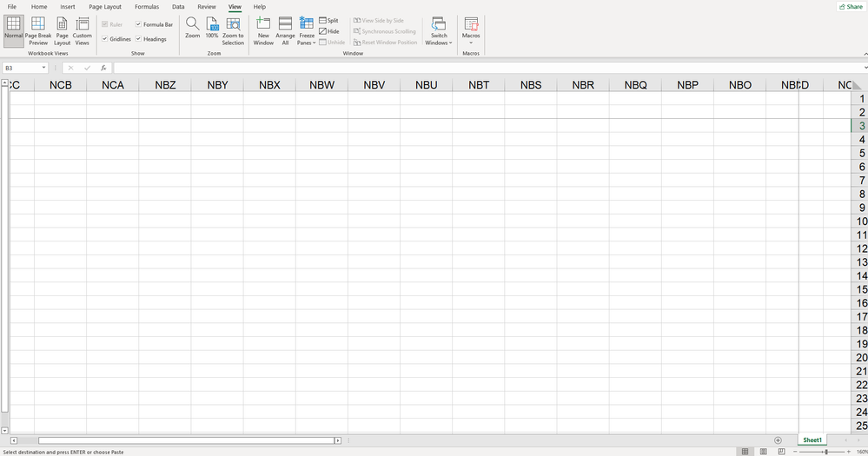Select column header NBU

point(427,84)
